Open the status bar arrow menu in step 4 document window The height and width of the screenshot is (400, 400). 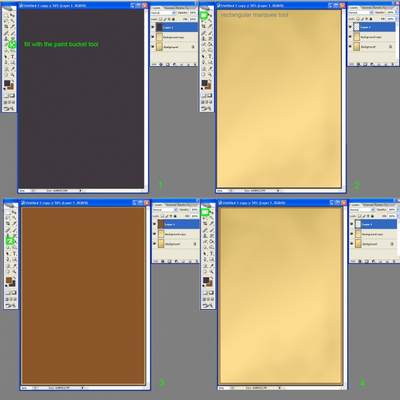click(x=279, y=388)
